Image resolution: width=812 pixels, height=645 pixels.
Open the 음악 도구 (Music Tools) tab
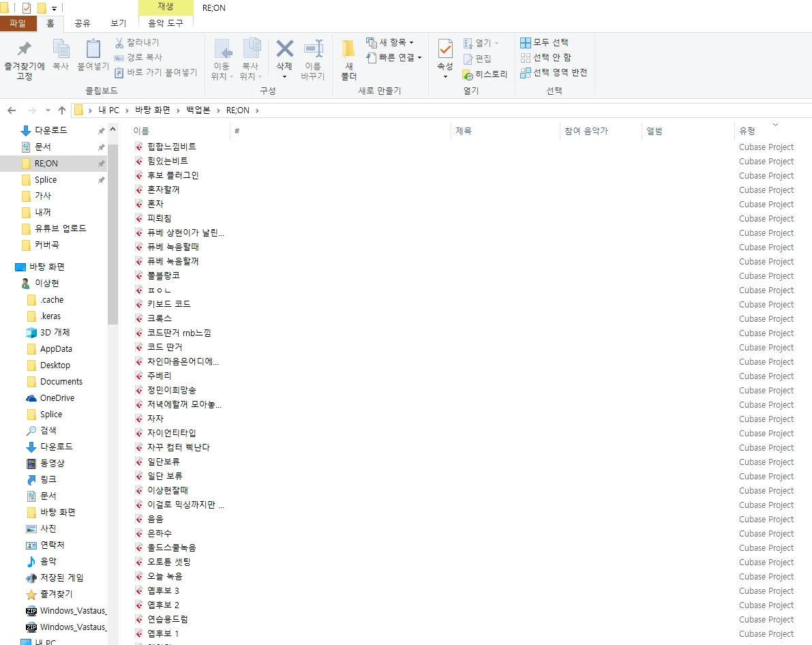166,23
